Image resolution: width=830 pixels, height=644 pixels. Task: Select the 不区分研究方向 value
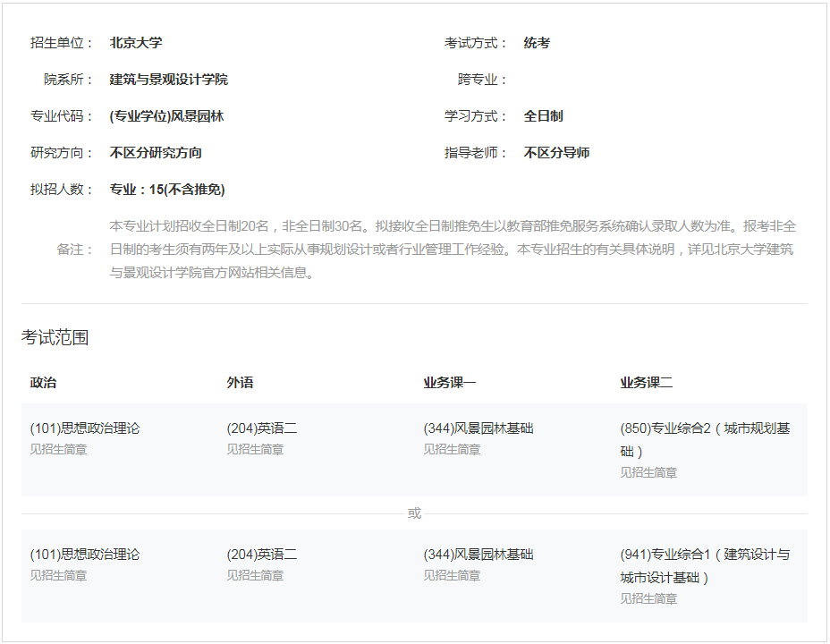156,153
